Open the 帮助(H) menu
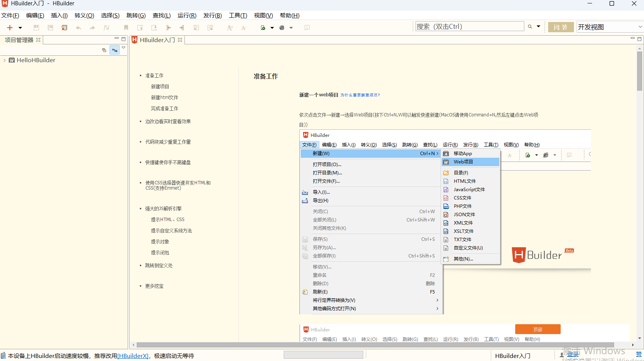 290,16
